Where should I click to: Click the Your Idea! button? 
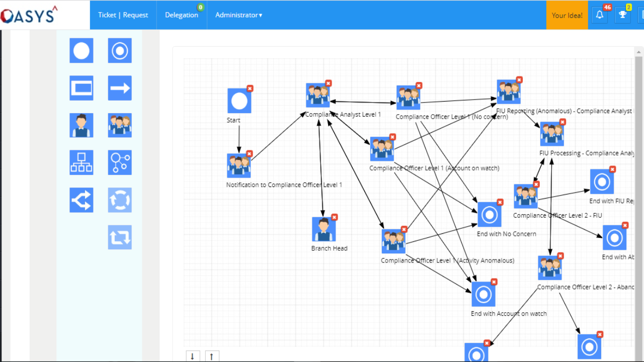click(x=567, y=15)
